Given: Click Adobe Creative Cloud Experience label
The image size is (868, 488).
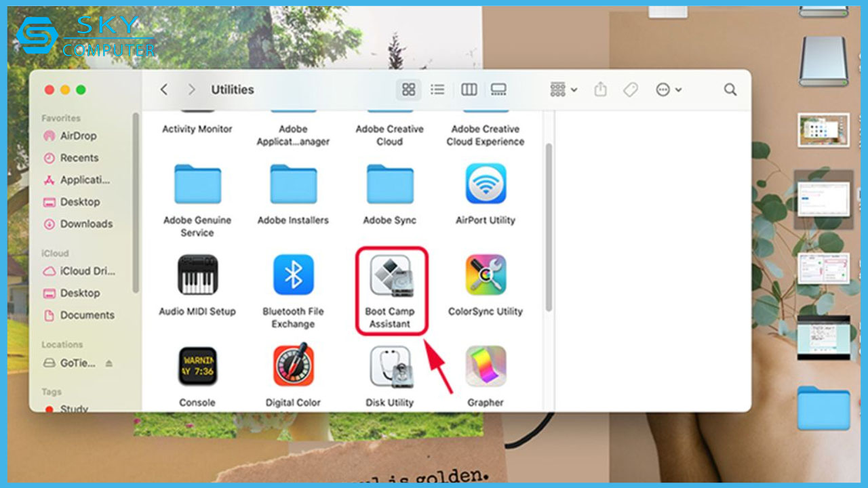Looking at the screenshot, I should (486, 135).
